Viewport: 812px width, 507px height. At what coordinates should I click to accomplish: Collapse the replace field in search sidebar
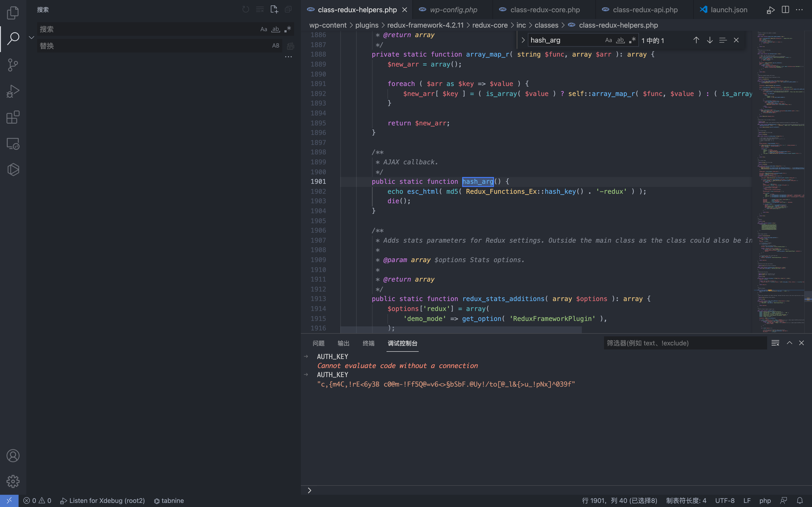tap(31, 38)
